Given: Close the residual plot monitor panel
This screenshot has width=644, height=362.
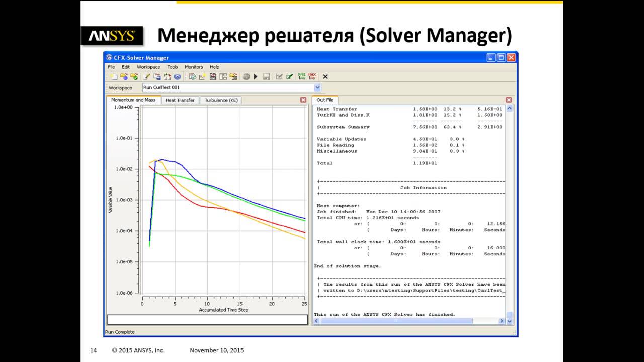Looking at the screenshot, I should [x=303, y=100].
